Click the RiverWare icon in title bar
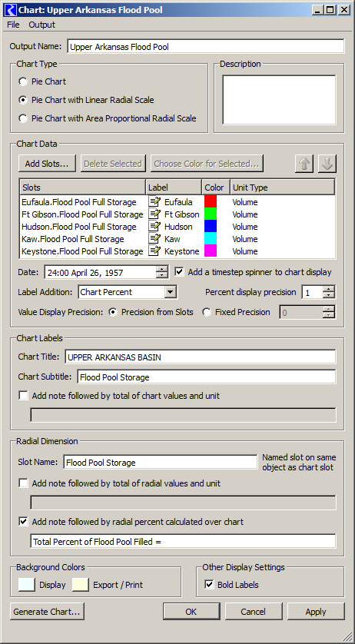 point(12,9)
